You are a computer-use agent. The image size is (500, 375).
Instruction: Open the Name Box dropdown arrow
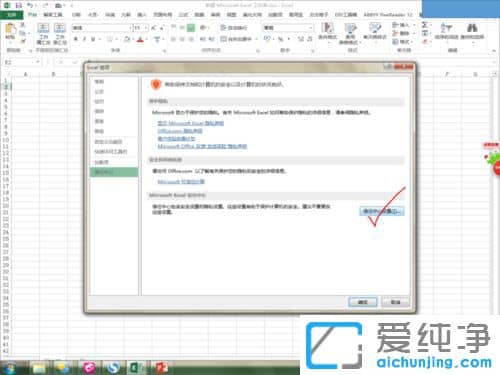coord(38,62)
